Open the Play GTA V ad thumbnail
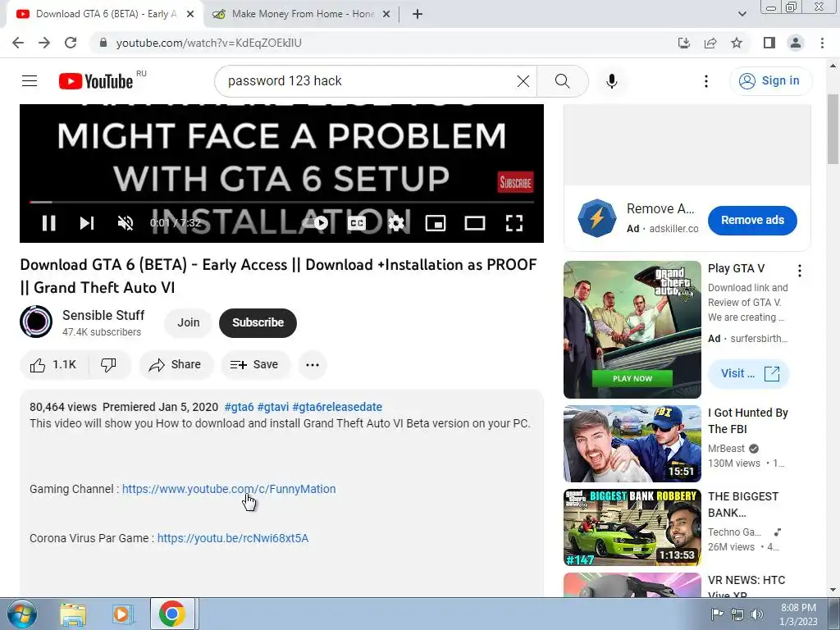 [632, 330]
